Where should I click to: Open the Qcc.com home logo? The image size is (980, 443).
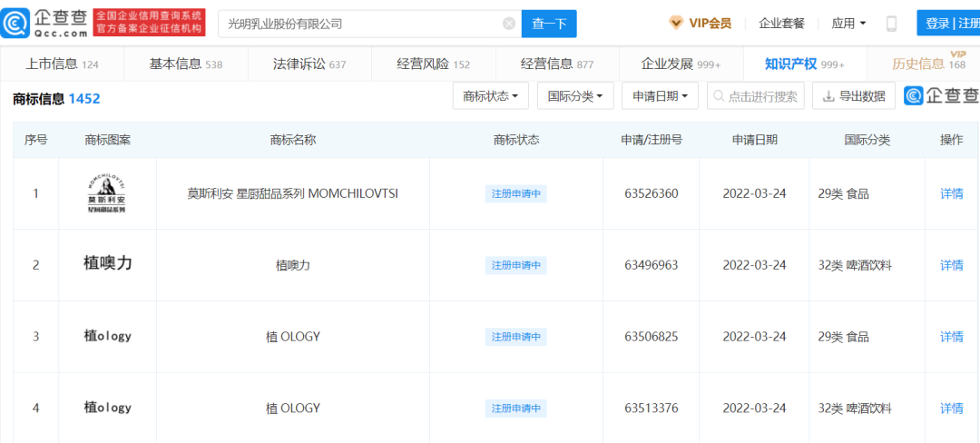tap(44, 23)
